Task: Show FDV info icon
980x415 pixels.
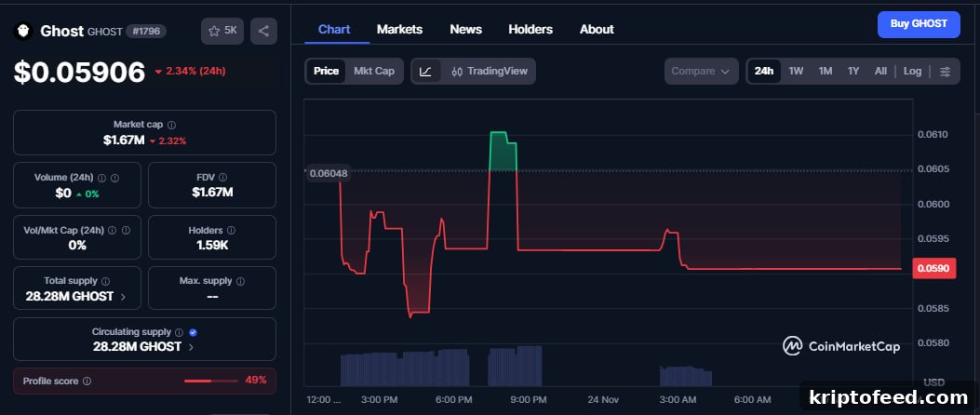Action: [x=223, y=178]
